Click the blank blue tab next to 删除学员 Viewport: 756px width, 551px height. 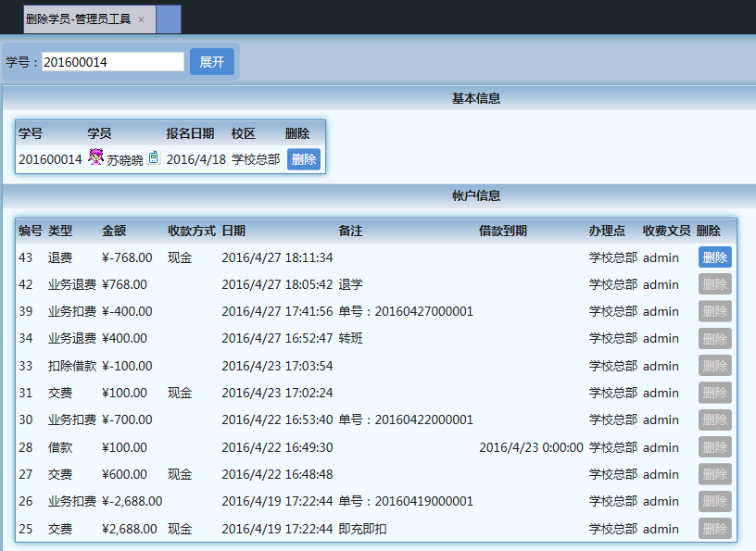pos(169,19)
